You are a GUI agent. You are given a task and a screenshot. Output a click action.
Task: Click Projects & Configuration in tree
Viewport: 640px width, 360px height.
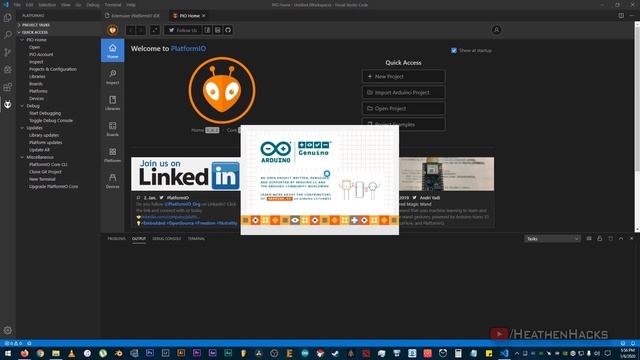click(53, 69)
